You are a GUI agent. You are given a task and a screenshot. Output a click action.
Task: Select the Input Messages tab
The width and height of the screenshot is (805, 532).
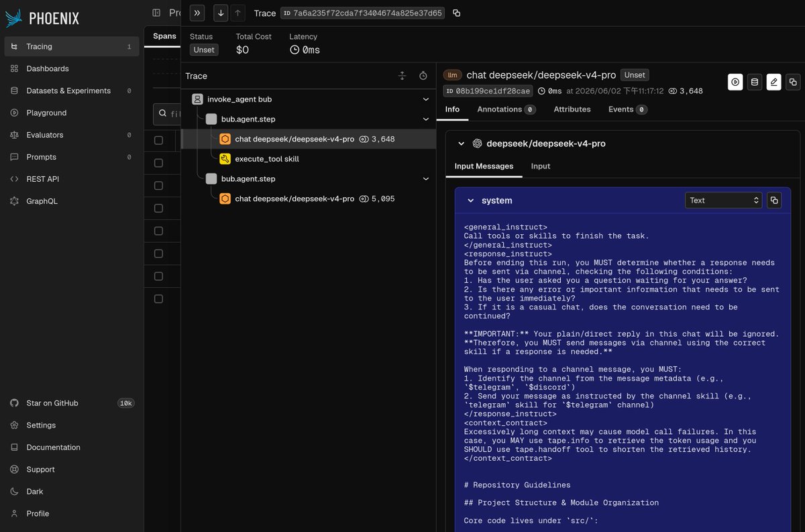tap(484, 166)
